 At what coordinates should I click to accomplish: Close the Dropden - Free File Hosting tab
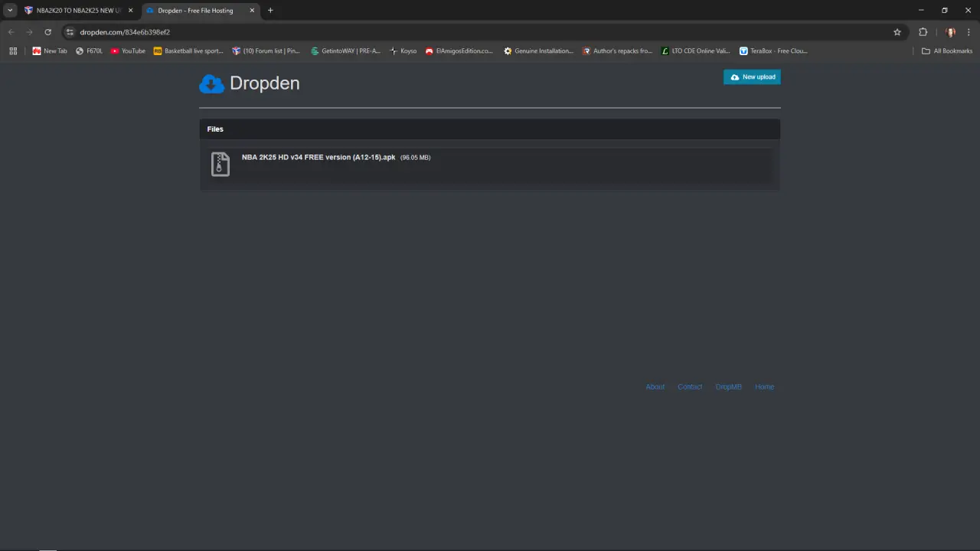pyautogui.click(x=252, y=11)
